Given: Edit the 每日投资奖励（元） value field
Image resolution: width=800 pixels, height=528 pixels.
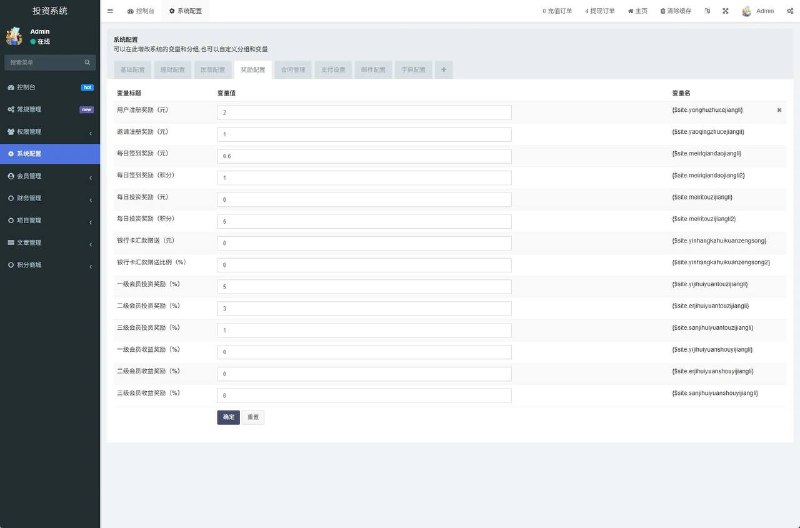Looking at the screenshot, I should (x=364, y=199).
